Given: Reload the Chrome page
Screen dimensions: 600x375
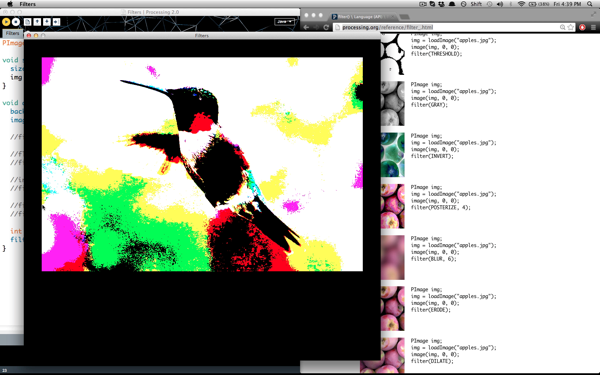Looking at the screenshot, I should (x=326, y=27).
